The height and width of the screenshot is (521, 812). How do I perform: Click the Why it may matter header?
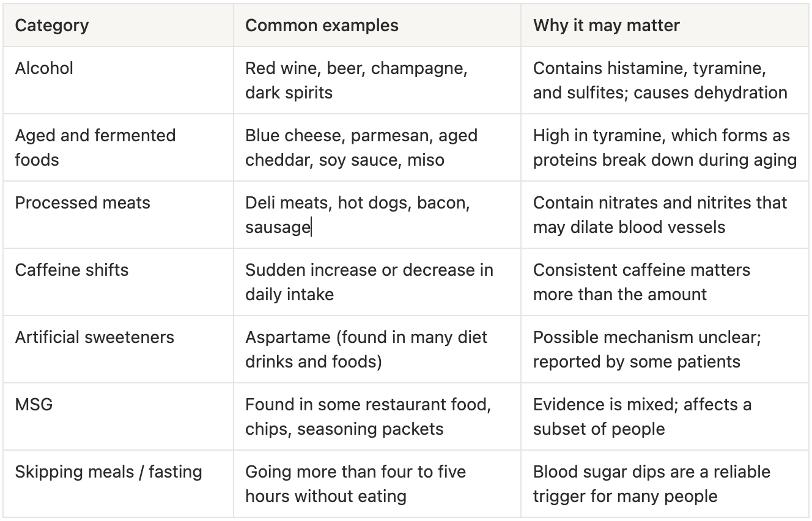coord(665,25)
